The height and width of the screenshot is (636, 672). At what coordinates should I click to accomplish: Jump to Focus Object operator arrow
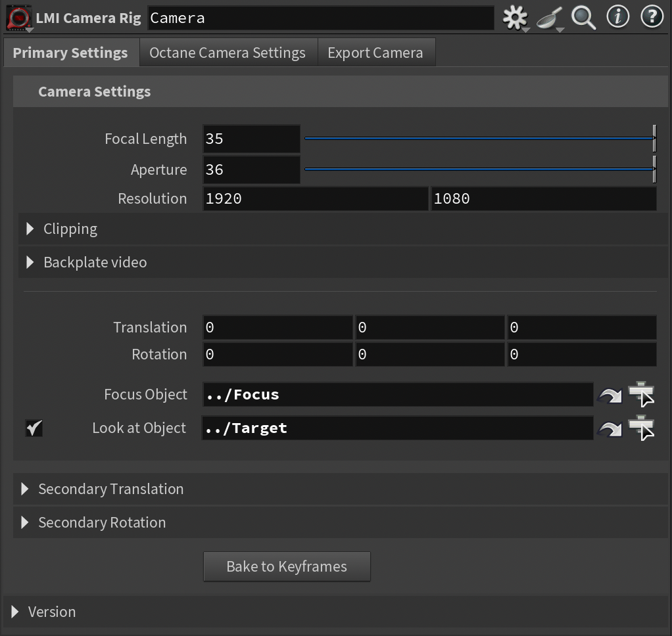click(610, 395)
